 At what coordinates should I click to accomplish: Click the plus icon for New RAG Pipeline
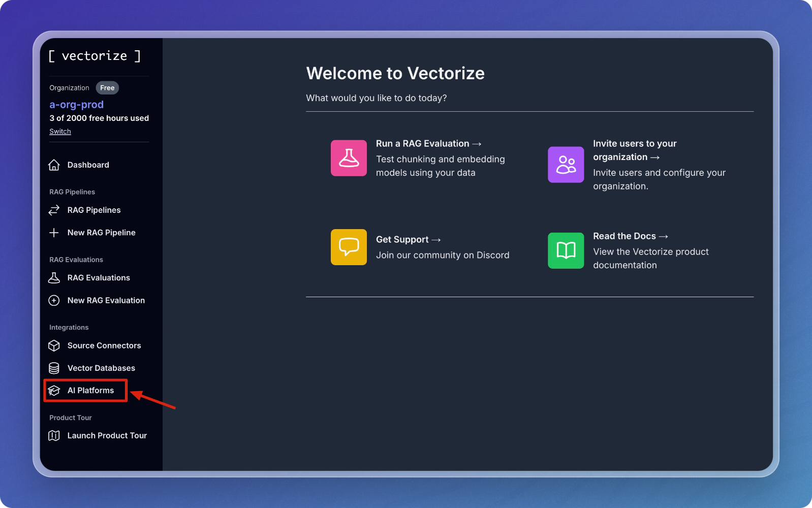pyautogui.click(x=54, y=233)
